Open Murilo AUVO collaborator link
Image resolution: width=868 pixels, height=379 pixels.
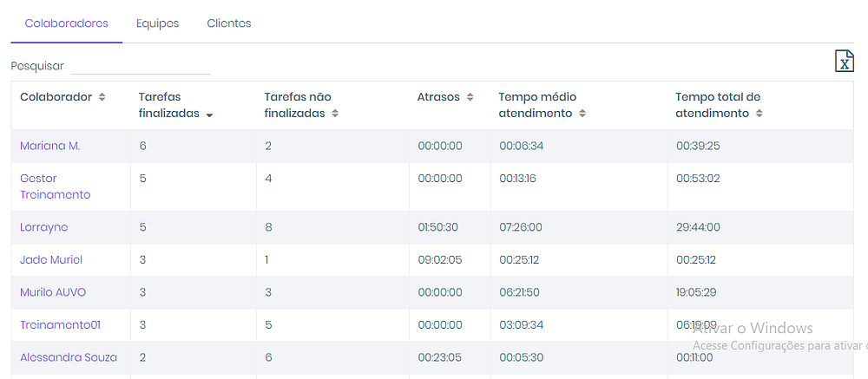coord(53,292)
